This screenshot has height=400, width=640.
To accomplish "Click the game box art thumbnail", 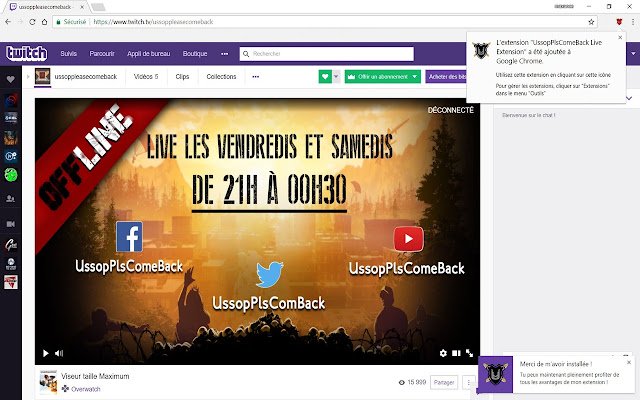I will (x=48, y=382).
